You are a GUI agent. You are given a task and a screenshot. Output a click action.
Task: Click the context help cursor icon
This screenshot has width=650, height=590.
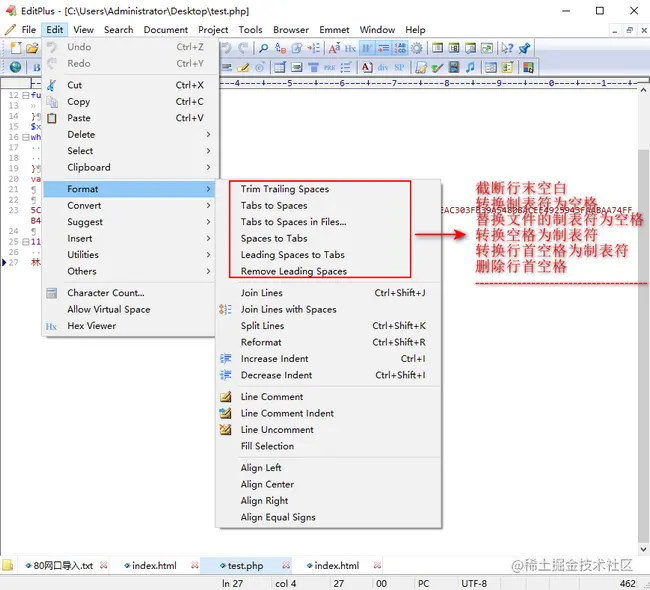click(507, 48)
